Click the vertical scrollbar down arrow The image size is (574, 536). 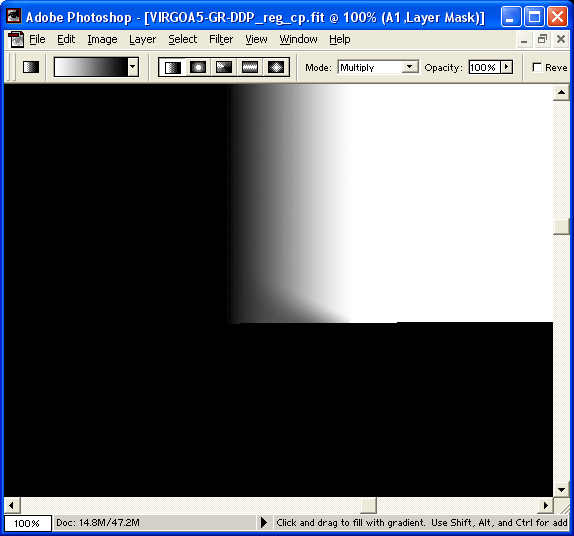click(x=561, y=489)
